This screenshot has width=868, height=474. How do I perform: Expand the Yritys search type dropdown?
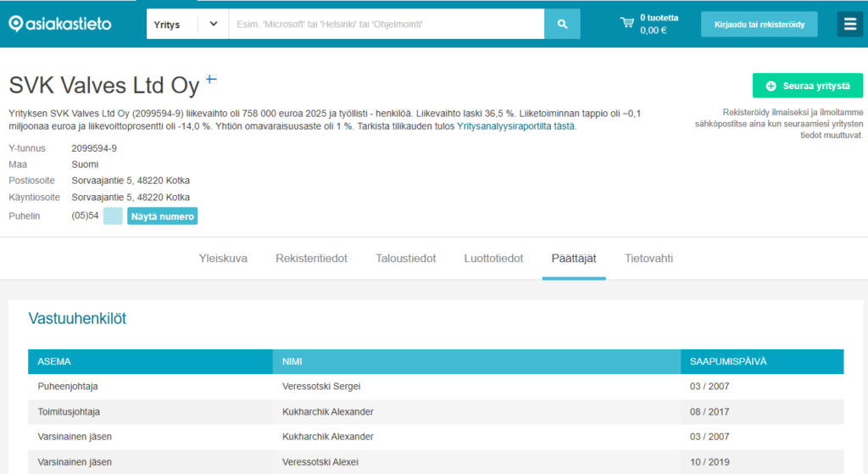click(x=187, y=24)
